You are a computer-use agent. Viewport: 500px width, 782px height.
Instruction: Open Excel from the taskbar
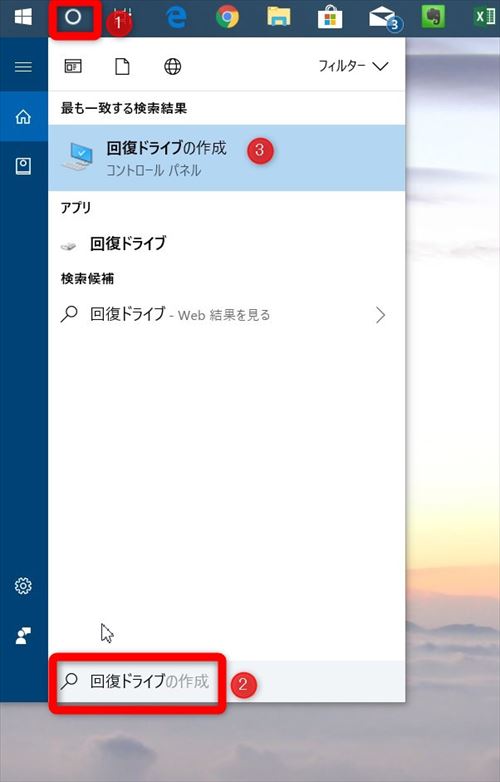tap(484, 17)
